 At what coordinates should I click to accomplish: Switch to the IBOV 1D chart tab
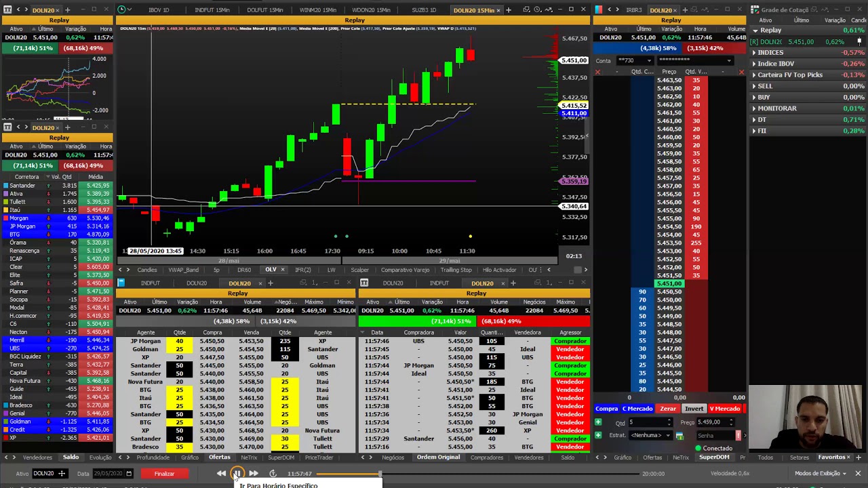click(x=159, y=10)
